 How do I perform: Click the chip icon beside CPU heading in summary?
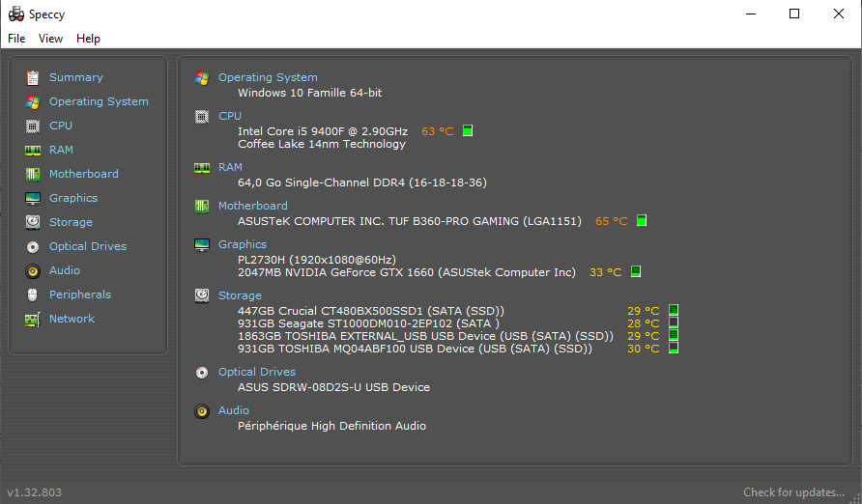tap(202, 117)
